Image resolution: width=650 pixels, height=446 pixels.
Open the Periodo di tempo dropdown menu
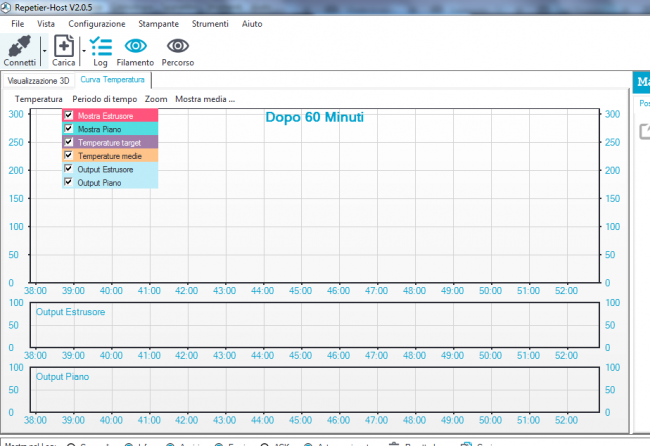[104, 99]
